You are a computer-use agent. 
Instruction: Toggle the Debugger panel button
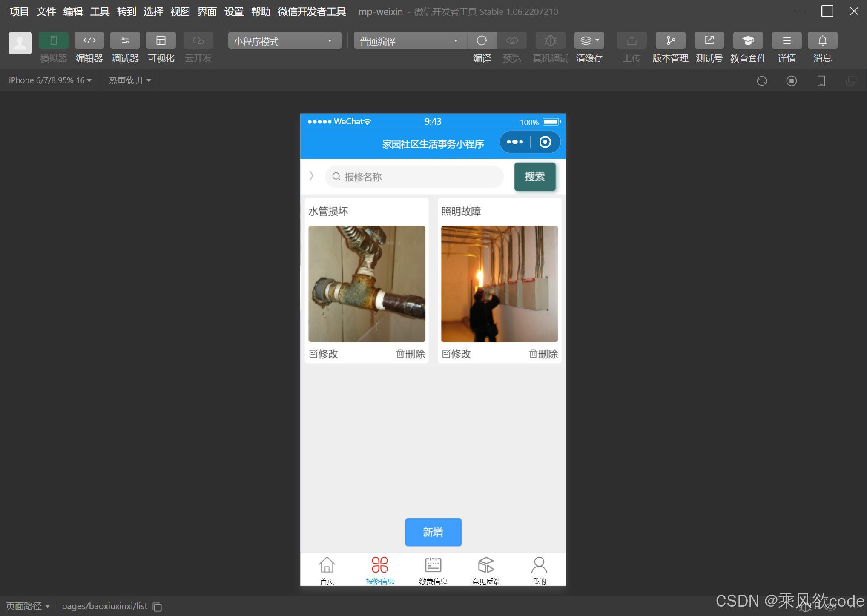click(125, 40)
